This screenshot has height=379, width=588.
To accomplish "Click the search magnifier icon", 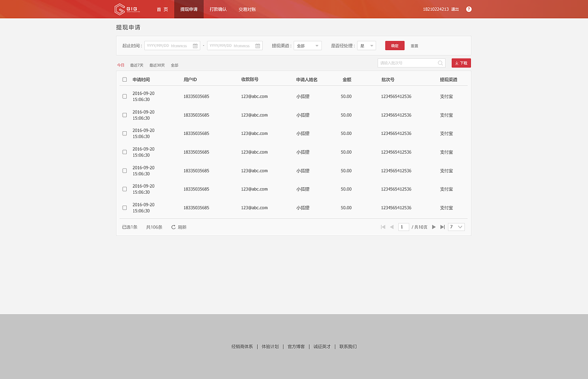I will (440, 63).
